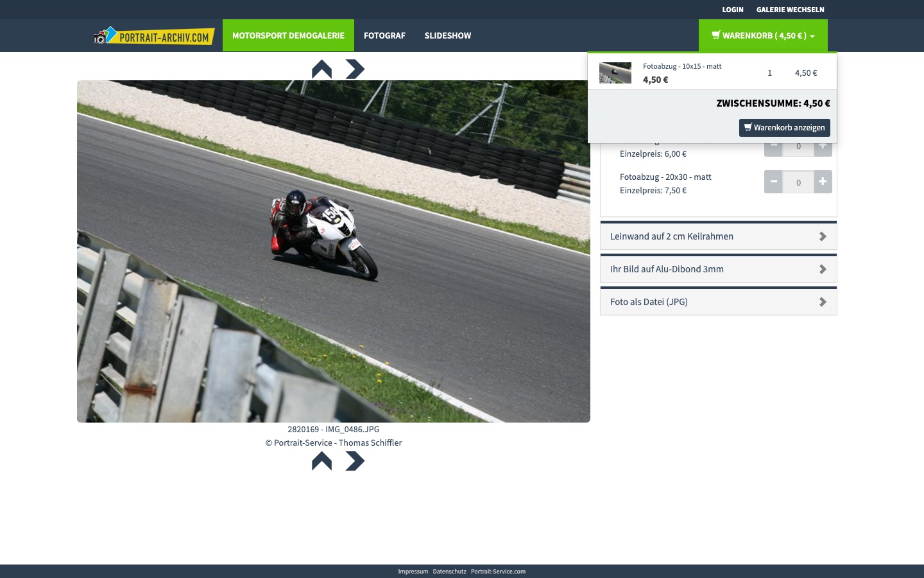The width and height of the screenshot is (924, 578).
Task: Click Einzelpreis: 6,00 € text
Action: (x=653, y=153)
